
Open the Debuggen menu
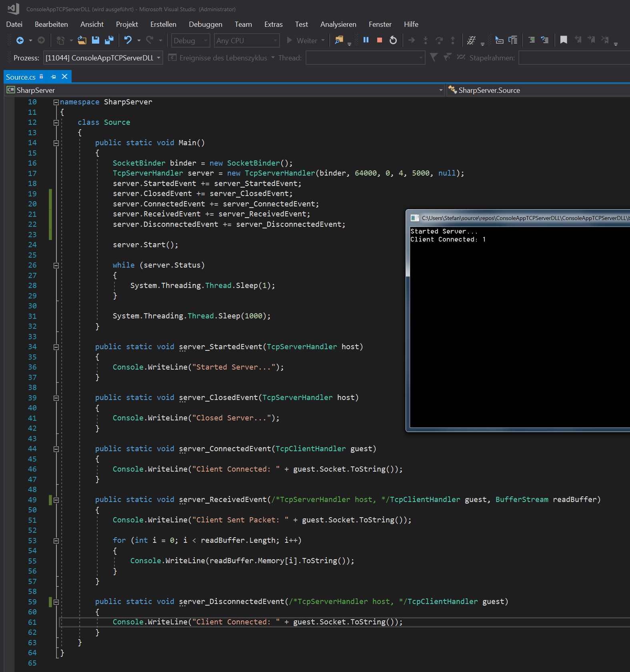click(x=206, y=24)
